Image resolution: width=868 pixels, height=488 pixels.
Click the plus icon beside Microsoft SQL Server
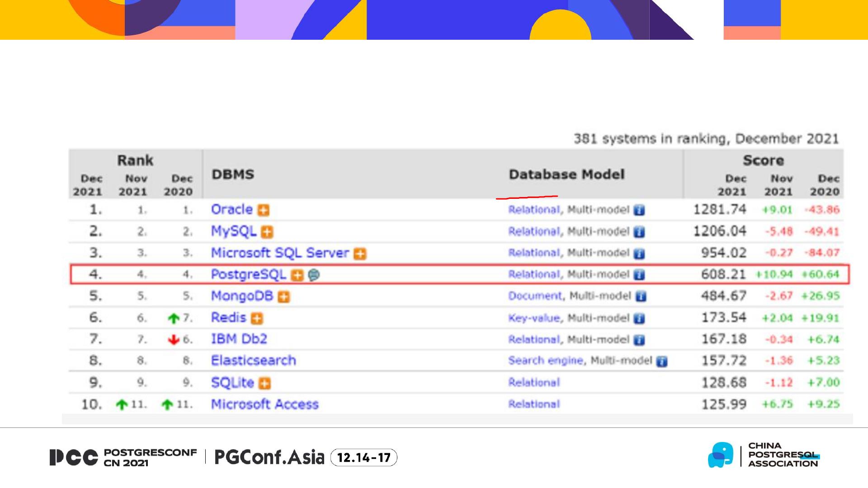click(360, 253)
